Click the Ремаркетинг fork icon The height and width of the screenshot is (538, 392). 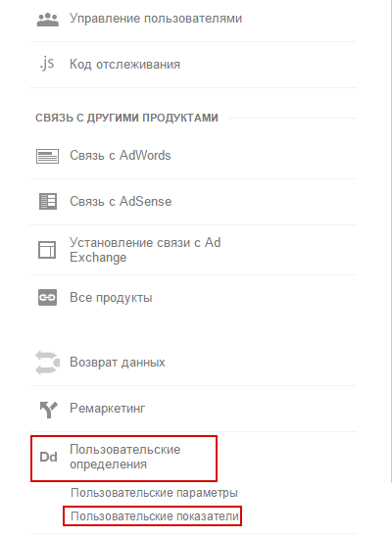pyautogui.click(x=48, y=410)
